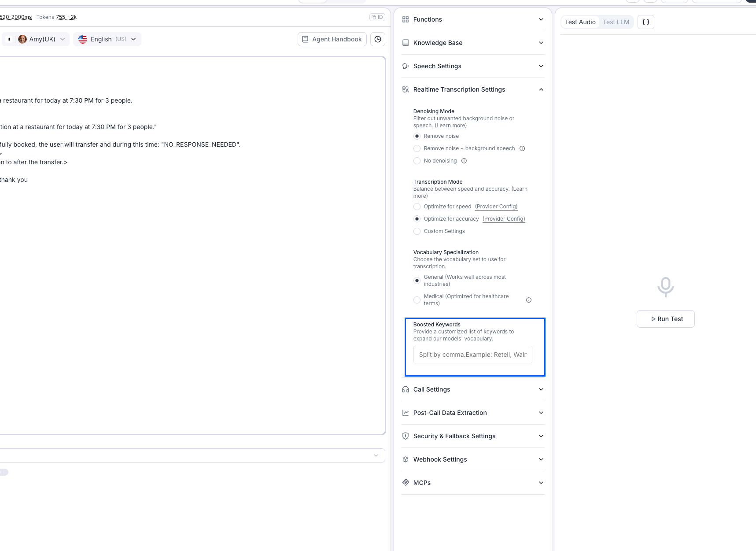Image resolution: width=756 pixels, height=551 pixels.
Task: Expand the Webhook Settings section
Action: (473, 459)
